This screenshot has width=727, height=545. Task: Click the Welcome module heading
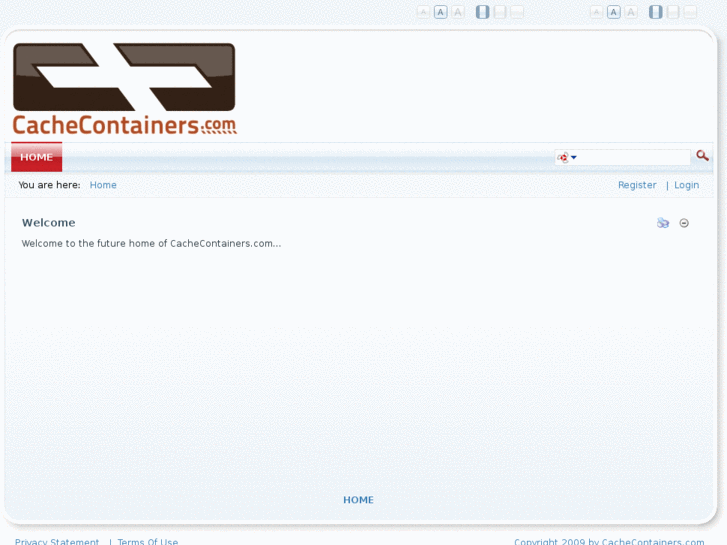pyautogui.click(x=49, y=223)
